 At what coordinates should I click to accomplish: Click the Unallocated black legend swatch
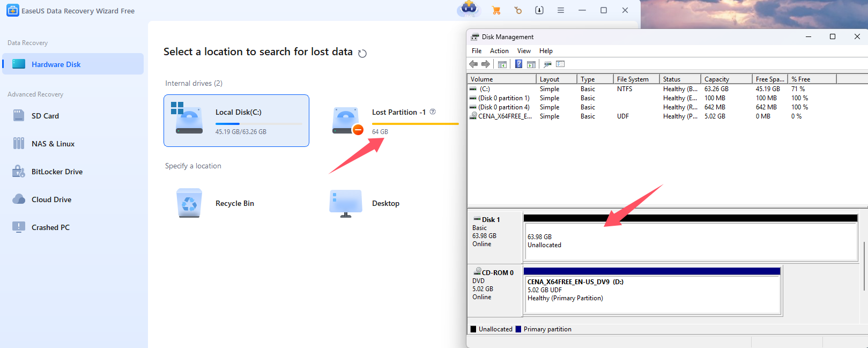[473, 329]
